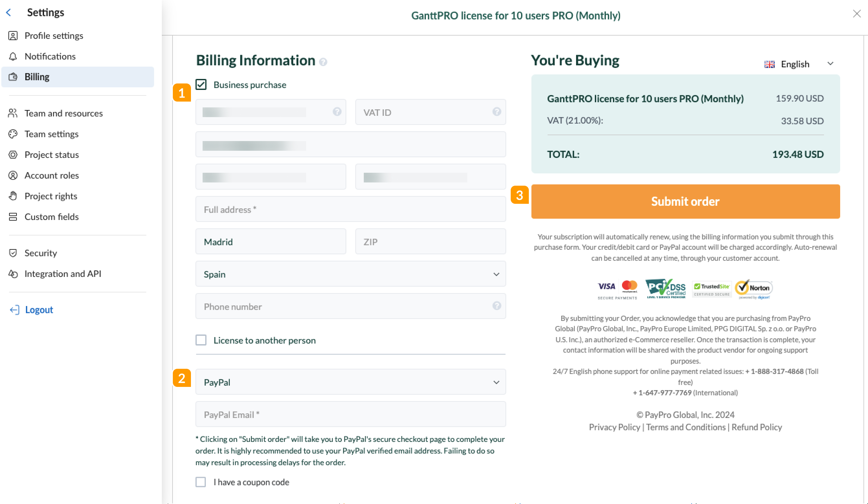Image resolution: width=868 pixels, height=504 pixels.
Task: Click the UK flag language icon
Action: [770, 64]
